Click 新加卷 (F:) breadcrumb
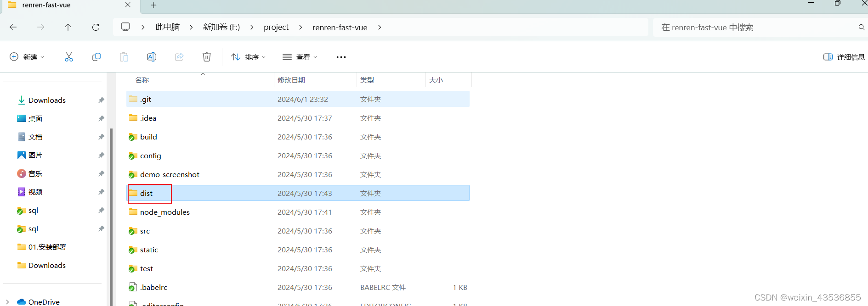The height and width of the screenshot is (306, 868). 221,27
